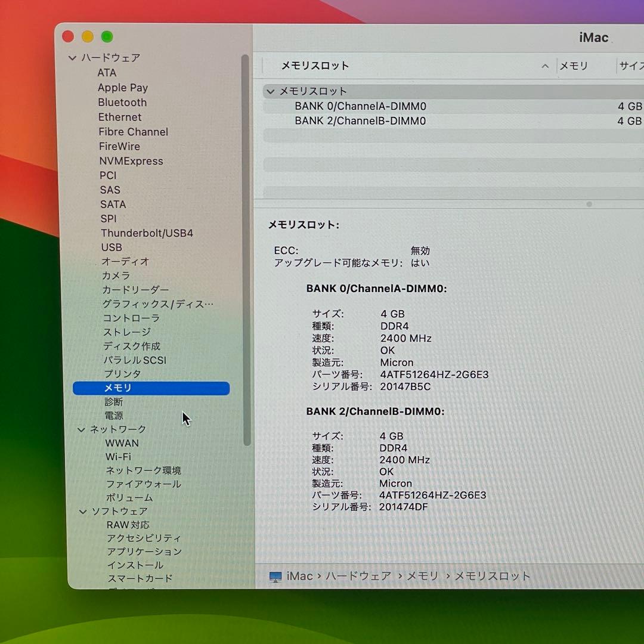The width and height of the screenshot is (644, 644).
Task: Open the Wi-Fi section under ネットワーク
Action: pyautogui.click(x=118, y=457)
